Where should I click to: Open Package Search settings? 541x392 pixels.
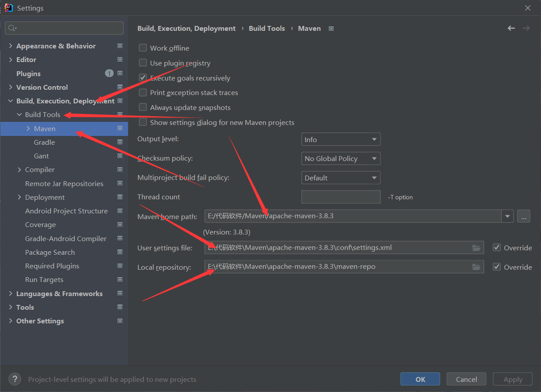(50, 252)
